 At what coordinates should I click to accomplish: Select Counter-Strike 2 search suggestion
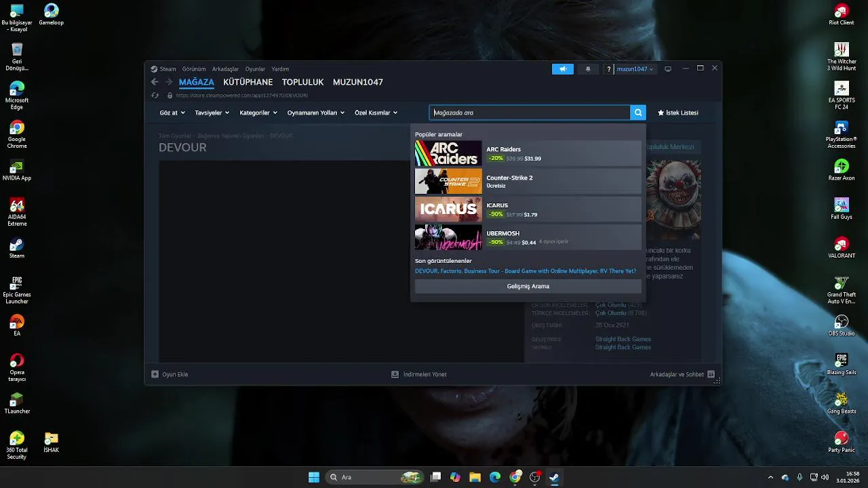pos(528,182)
